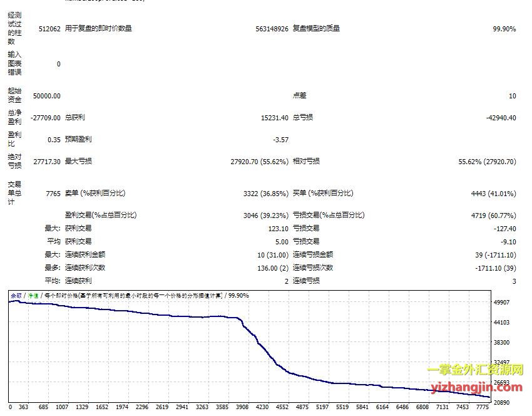The width and height of the screenshot is (532, 416).
Task: Click the 总净盈利 row label
Action: click(14, 117)
